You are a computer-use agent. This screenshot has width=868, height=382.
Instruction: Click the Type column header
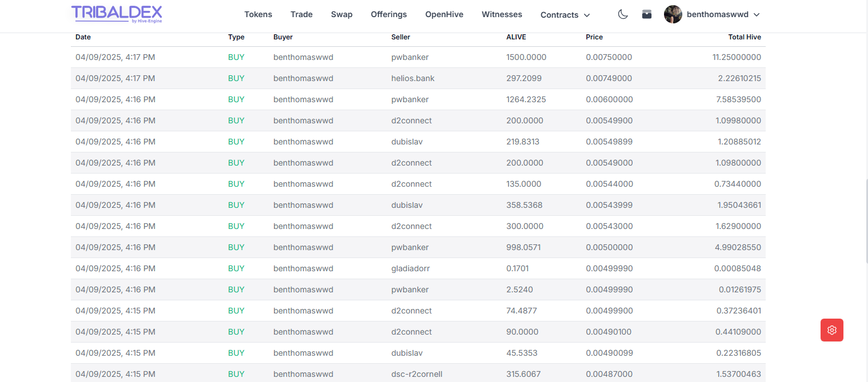[x=236, y=37]
